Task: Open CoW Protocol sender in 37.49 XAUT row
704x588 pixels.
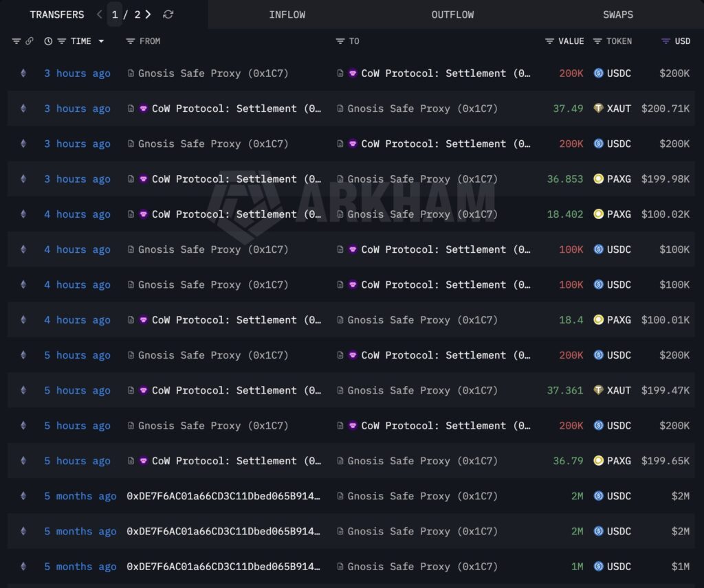Action: pos(236,109)
